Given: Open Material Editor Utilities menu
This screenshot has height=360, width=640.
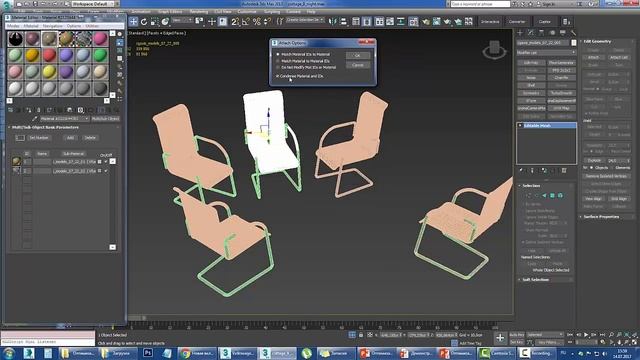Looking at the screenshot, I should point(92,26).
